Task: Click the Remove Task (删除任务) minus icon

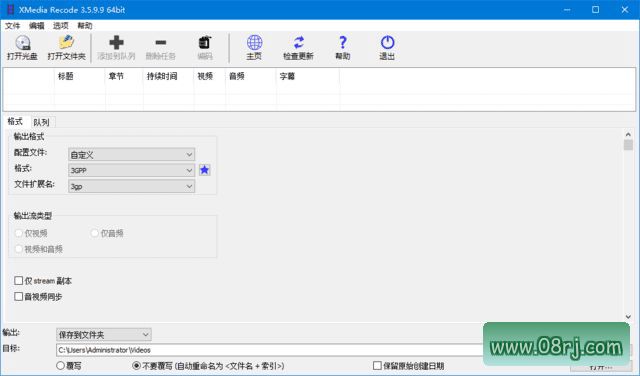Action: coord(160,42)
